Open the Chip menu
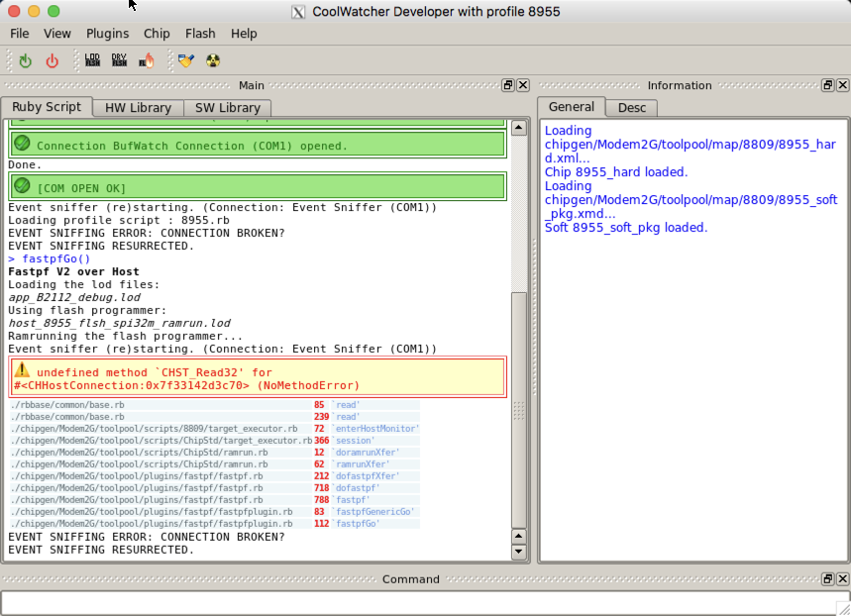 (157, 34)
